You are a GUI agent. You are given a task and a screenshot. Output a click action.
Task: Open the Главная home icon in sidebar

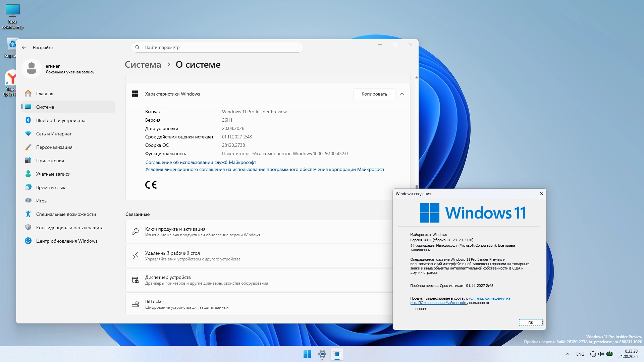[28, 94]
